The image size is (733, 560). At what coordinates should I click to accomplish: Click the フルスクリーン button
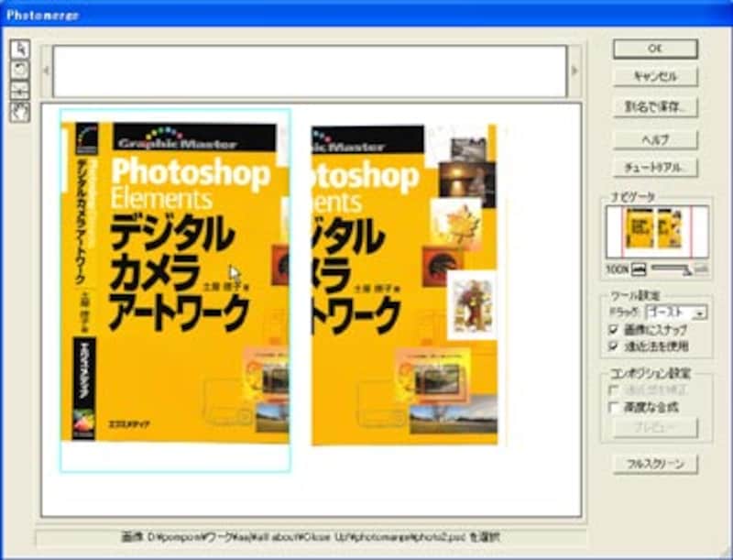click(654, 463)
